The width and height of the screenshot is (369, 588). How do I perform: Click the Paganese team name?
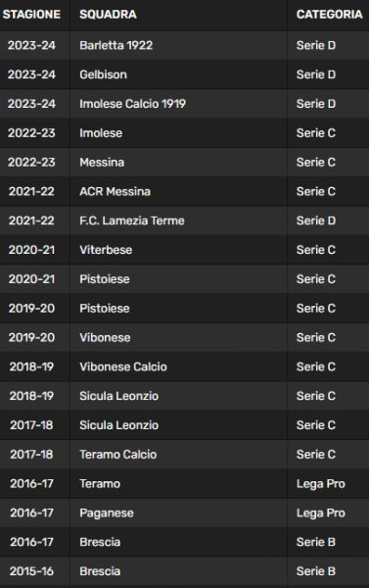coord(107,514)
